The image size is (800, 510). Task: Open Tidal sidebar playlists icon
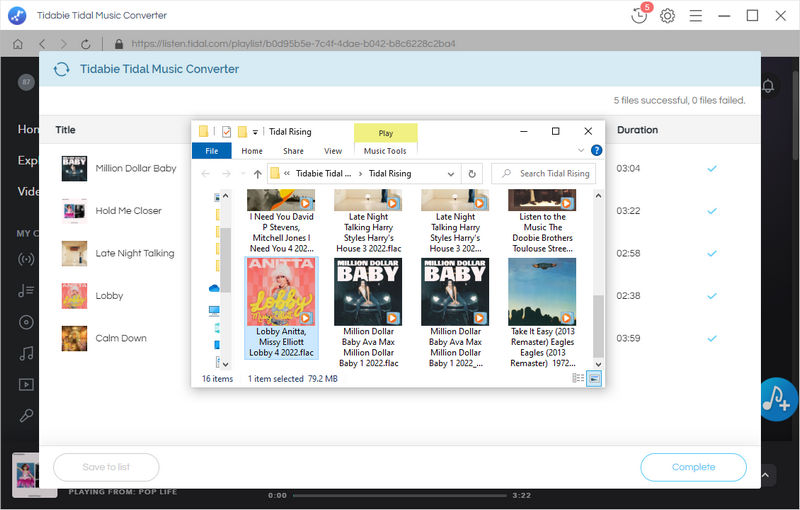[x=26, y=291]
